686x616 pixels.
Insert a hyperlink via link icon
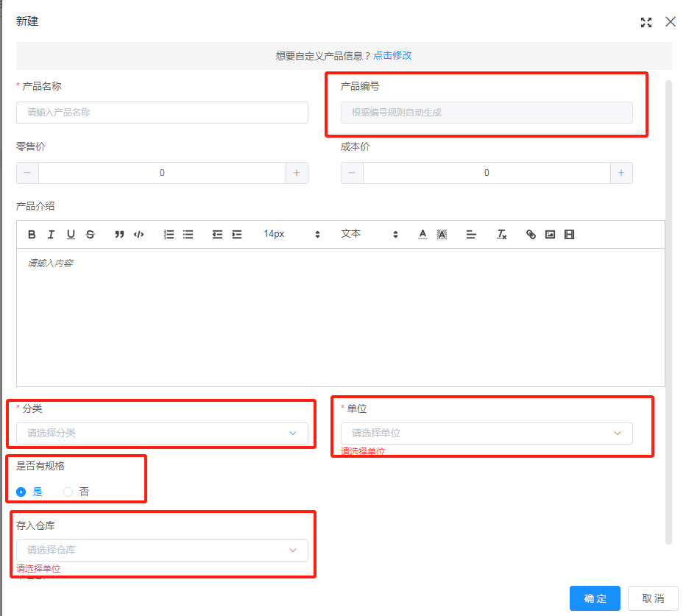[531, 234]
